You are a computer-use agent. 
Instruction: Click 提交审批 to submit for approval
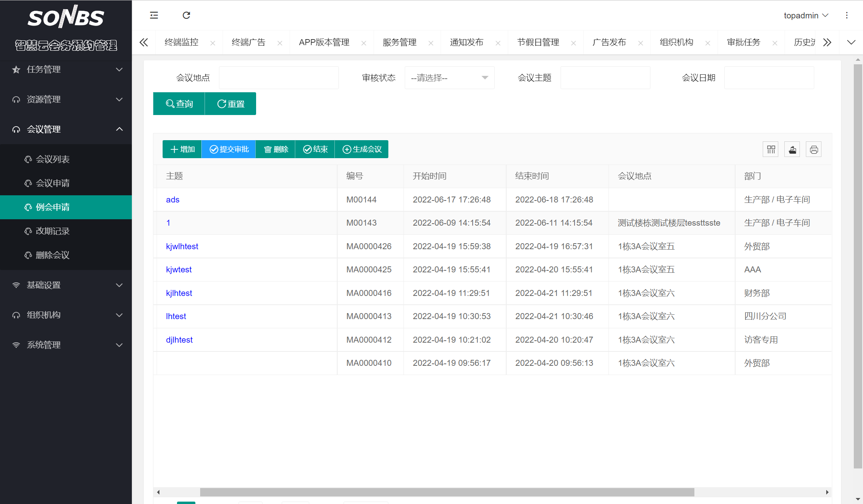tap(228, 149)
